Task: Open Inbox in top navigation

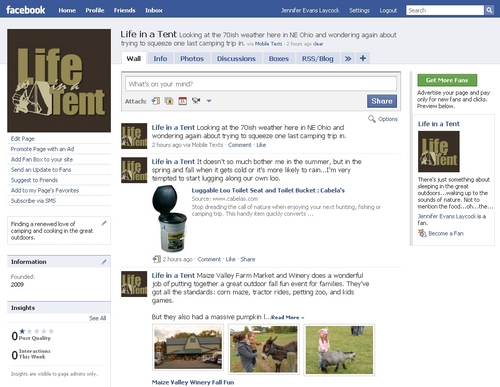Action: coord(154,10)
